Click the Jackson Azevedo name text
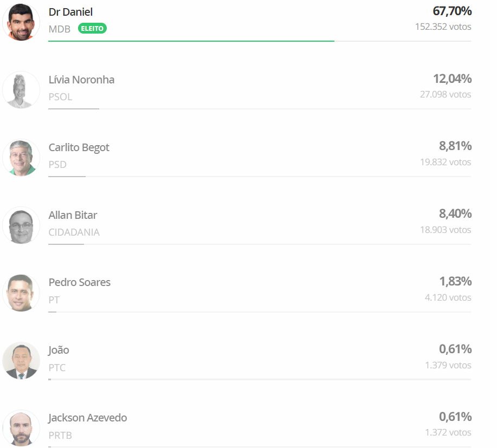The width and height of the screenshot is (497, 448). [87, 418]
